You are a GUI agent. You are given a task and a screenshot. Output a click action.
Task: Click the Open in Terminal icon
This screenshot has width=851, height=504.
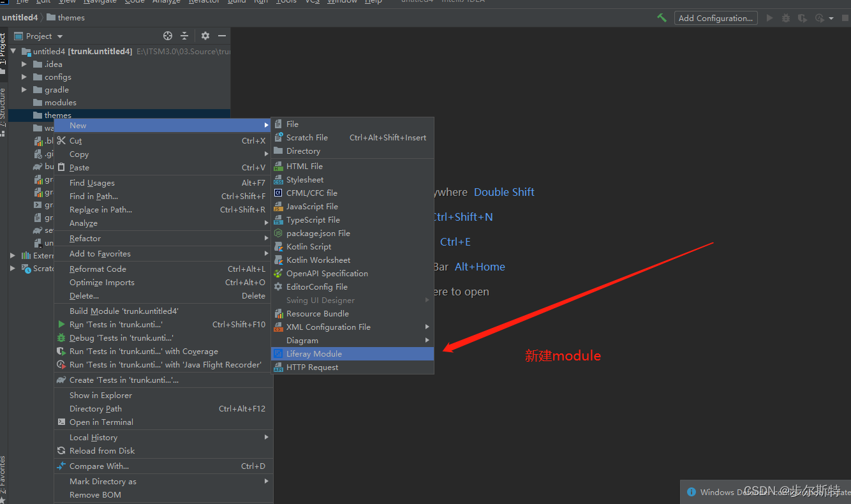(x=61, y=422)
